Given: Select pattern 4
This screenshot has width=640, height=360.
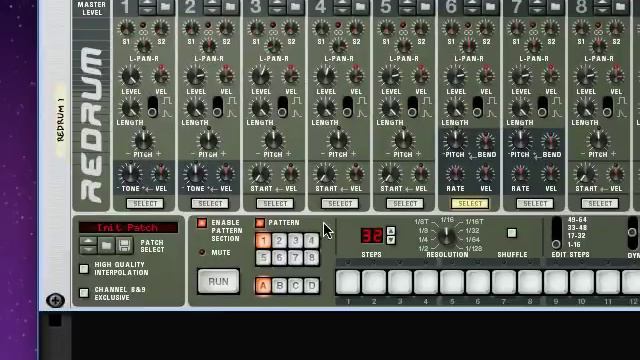Looking at the screenshot, I should (x=311, y=241).
